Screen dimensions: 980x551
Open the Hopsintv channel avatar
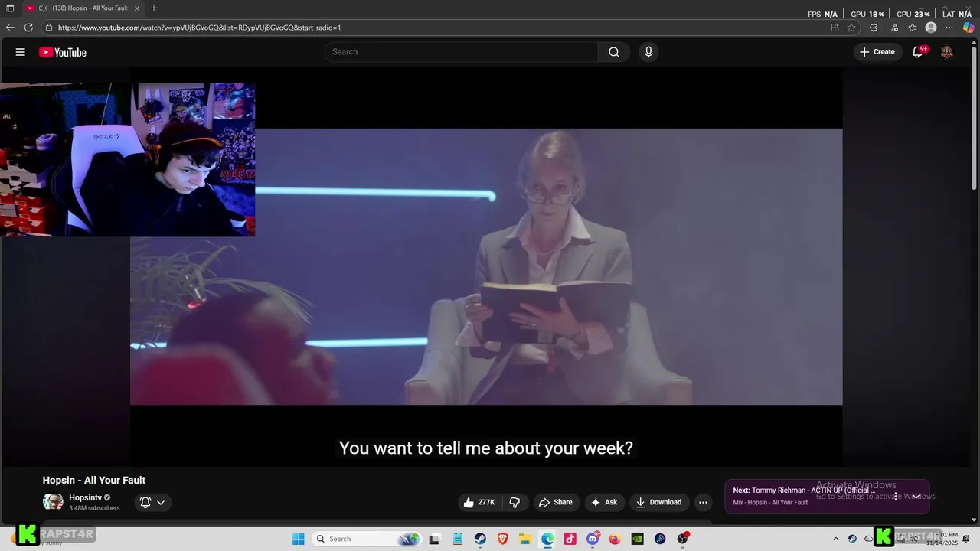point(53,502)
